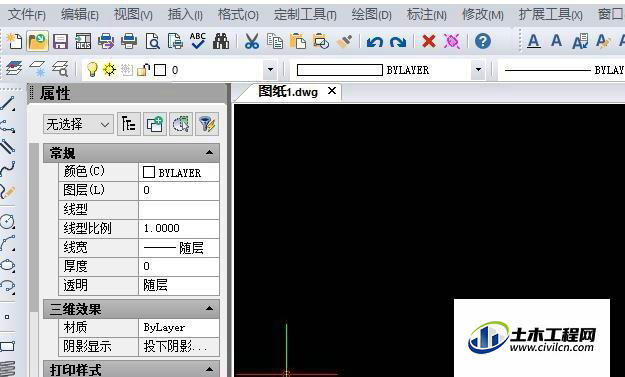
Task: Click the underlined A text style icon
Action: [534, 41]
